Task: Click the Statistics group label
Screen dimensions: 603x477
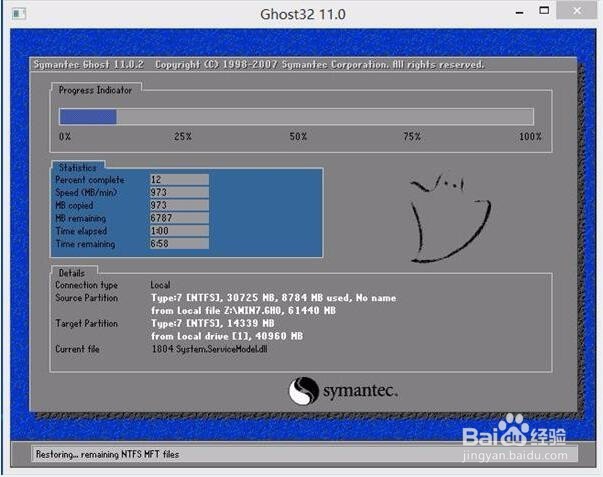Action: coord(77,168)
